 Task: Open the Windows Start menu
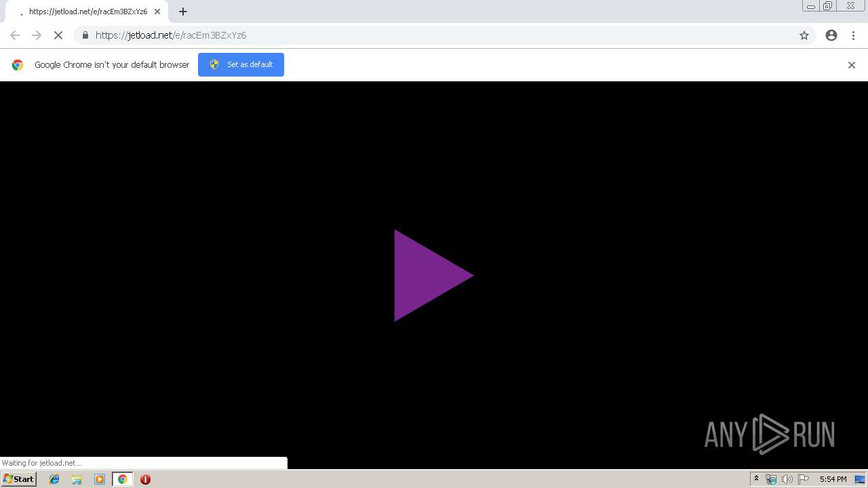18,479
